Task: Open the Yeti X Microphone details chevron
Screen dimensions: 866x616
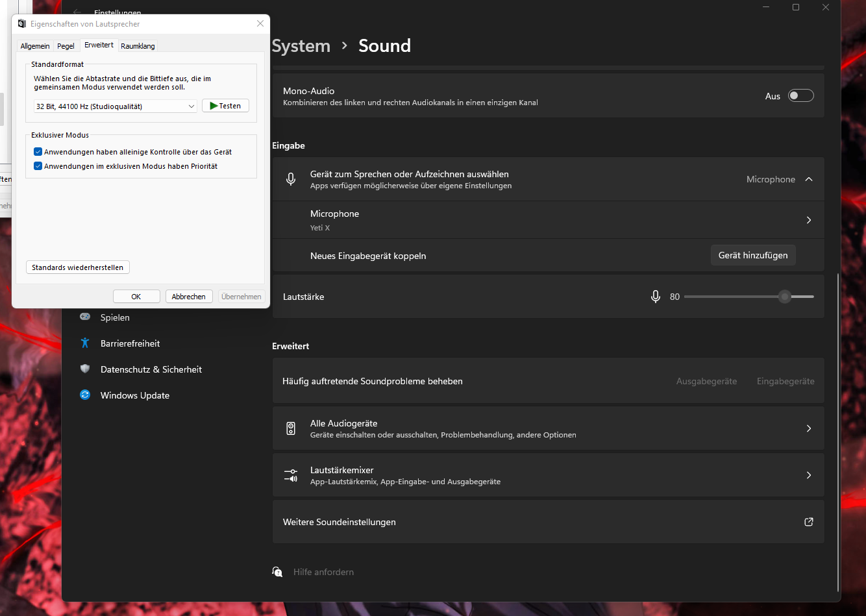Action: 809,220
